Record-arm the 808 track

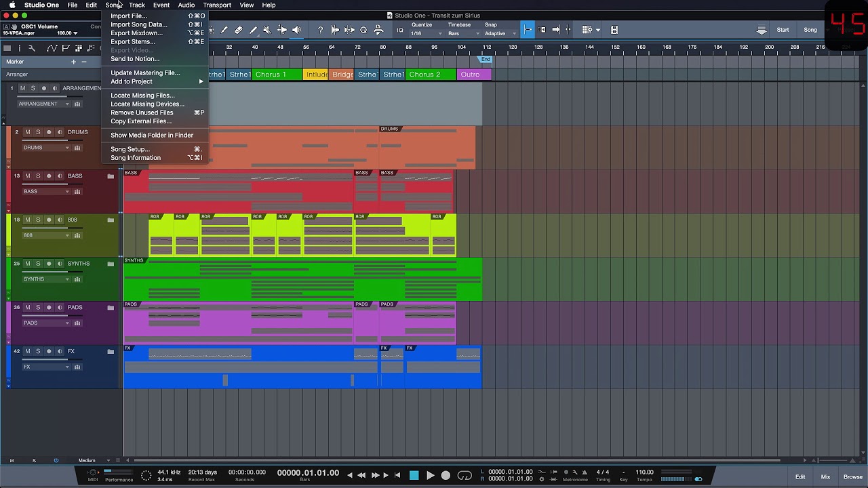[x=49, y=220]
